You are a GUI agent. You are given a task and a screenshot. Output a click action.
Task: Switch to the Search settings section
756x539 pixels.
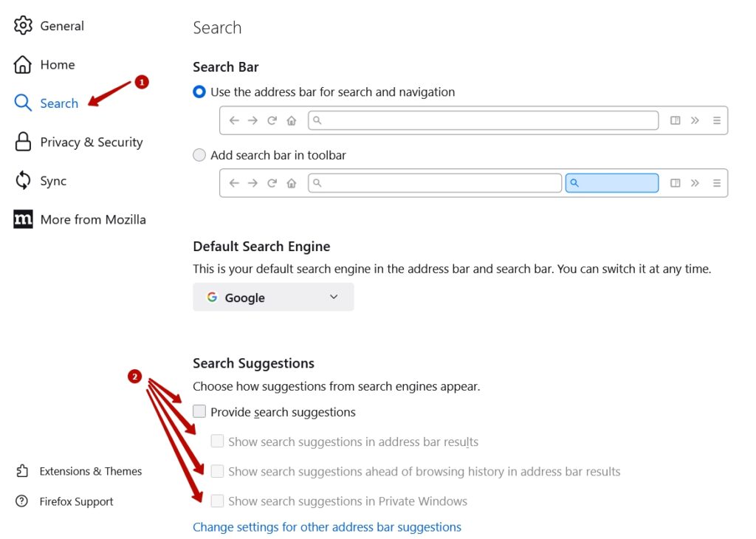click(x=59, y=103)
